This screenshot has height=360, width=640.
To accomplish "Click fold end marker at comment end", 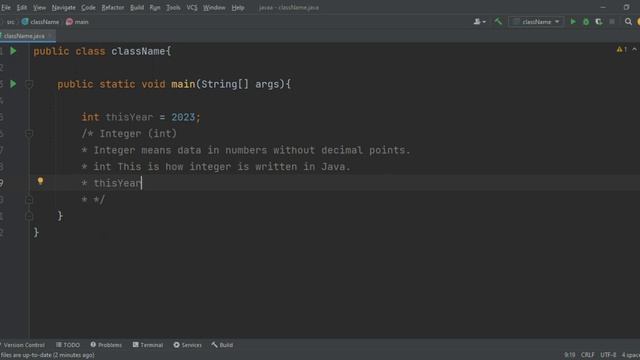I will pyautogui.click(x=29, y=200).
